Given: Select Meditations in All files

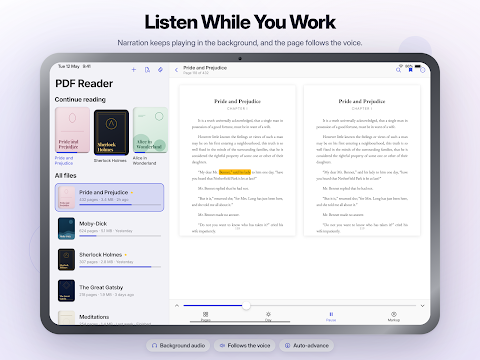Looking at the screenshot, I should click(x=109, y=317).
